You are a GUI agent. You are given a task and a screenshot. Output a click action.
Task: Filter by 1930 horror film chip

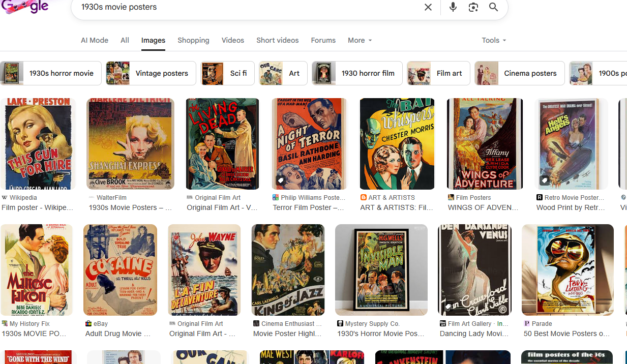[357, 73]
